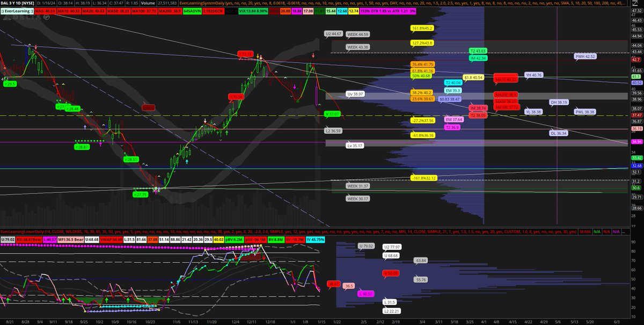Click the -27.2%37.56 Fibonacci bubble

[423, 121]
